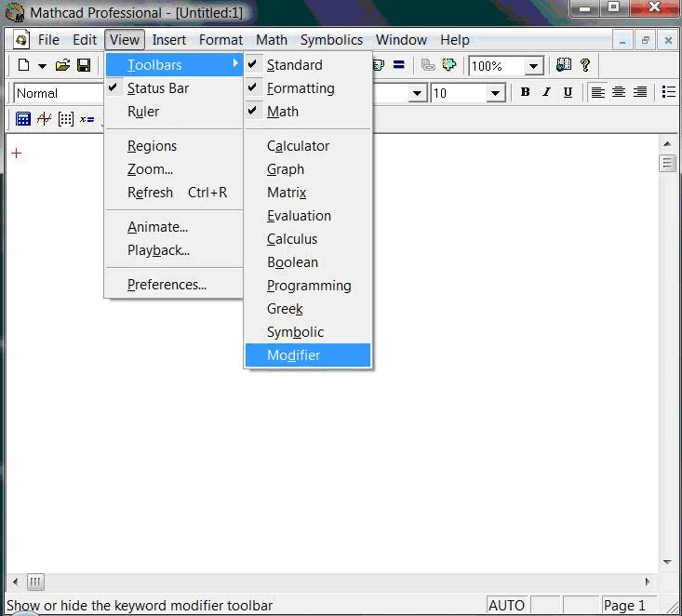Align text right
Viewport: 682px width, 616px height.
tap(640, 92)
